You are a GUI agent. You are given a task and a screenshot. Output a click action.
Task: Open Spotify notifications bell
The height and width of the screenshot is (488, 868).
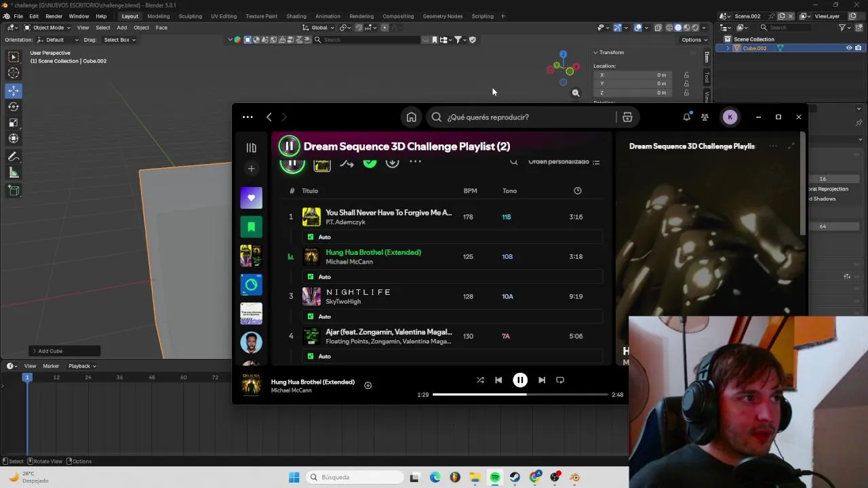686,117
